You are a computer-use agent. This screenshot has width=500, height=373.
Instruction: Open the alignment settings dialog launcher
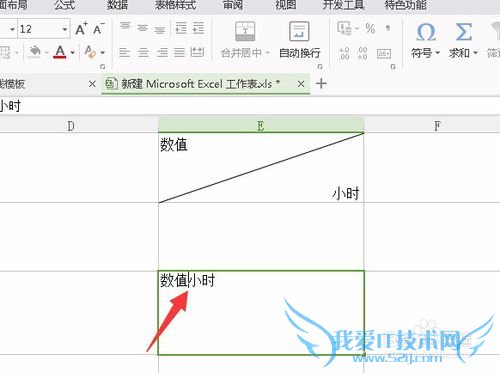pos(320,66)
